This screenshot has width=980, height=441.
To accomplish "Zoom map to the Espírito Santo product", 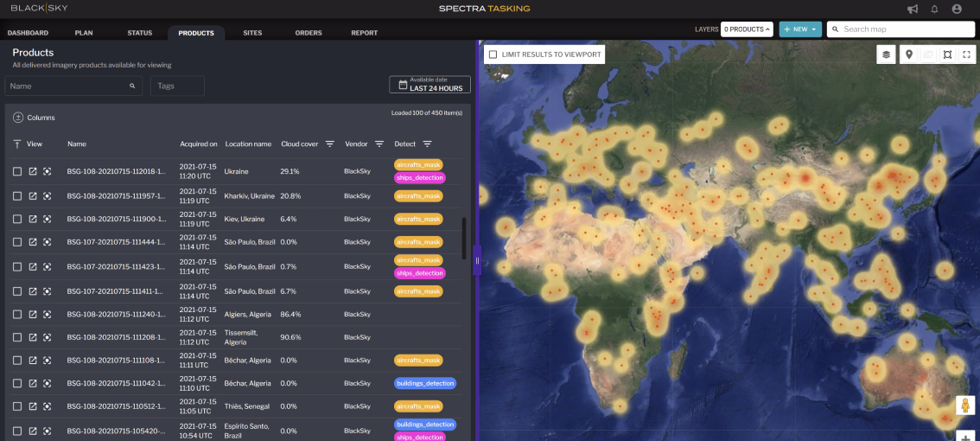I will coord(47,431).
